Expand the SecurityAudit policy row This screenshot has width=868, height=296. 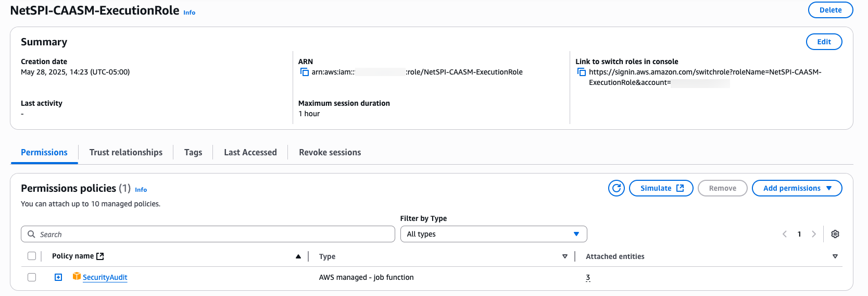[x=58, y=277]
